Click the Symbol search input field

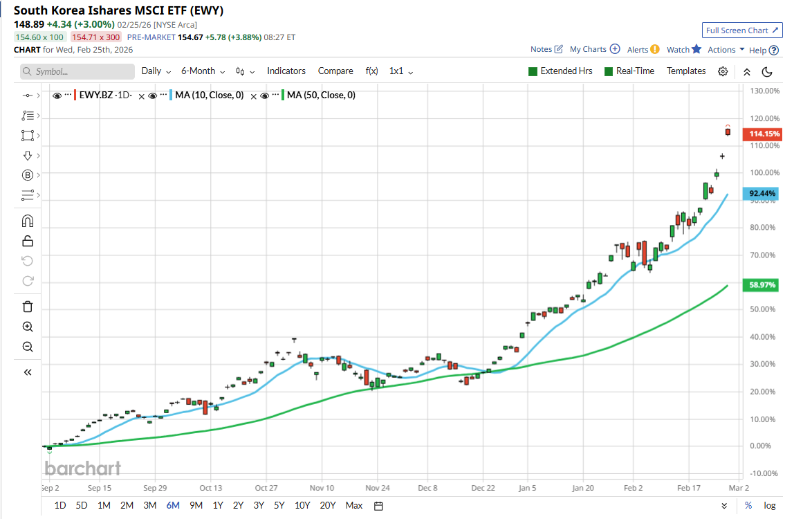(77, 71)
